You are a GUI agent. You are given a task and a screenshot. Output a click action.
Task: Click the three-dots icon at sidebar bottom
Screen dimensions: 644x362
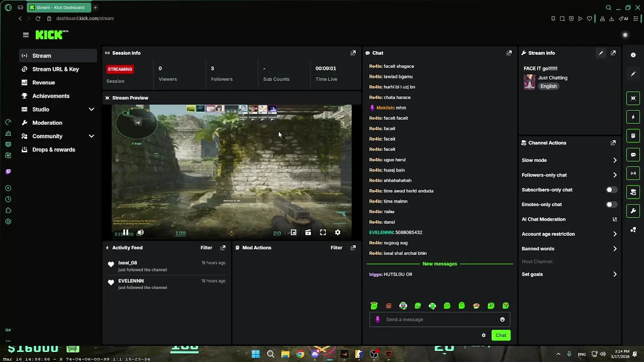pos(8,340)
